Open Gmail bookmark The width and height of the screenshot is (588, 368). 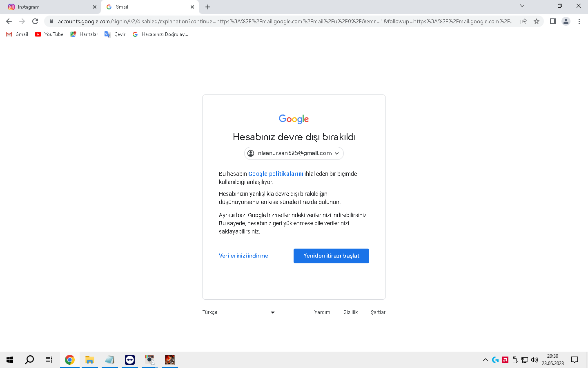click(x=17, y=34)
